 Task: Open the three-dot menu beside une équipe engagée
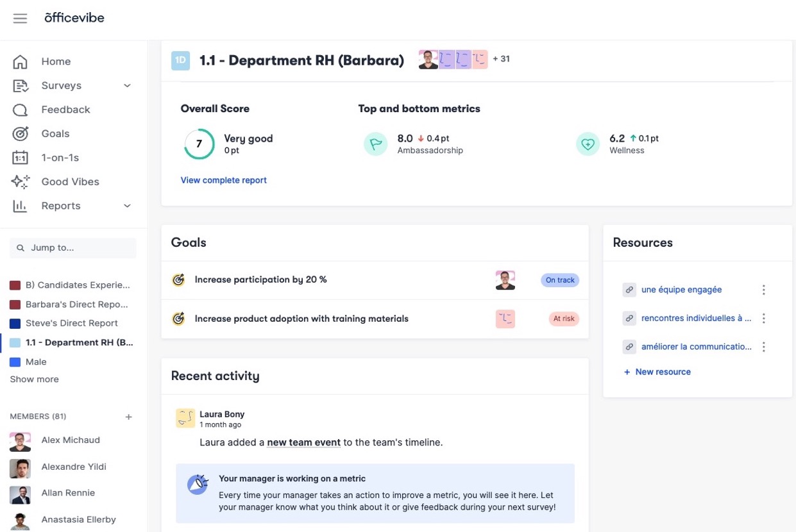point(763,290)
